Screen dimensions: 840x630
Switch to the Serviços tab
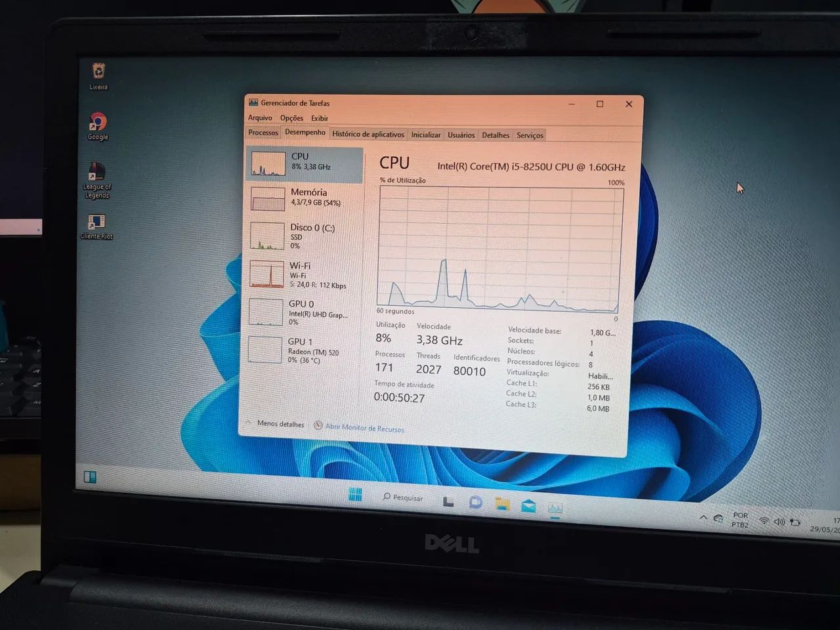point(529,135)
